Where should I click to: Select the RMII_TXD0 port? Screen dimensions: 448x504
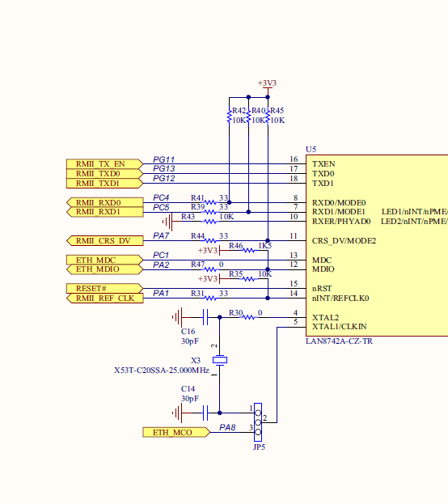coord(104,174)
